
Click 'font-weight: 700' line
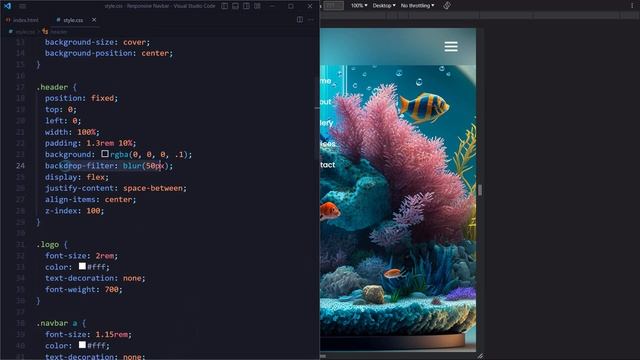(x=84, y=289)
